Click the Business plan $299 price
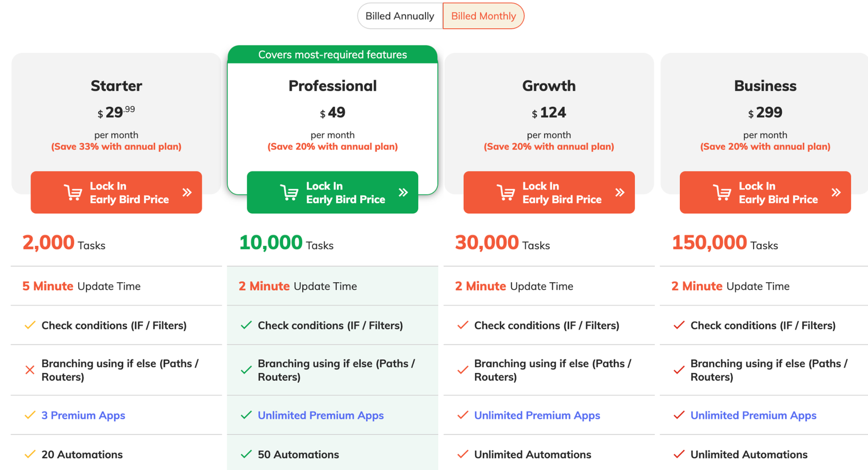This screenshot has height=470, width=868. 765,112
